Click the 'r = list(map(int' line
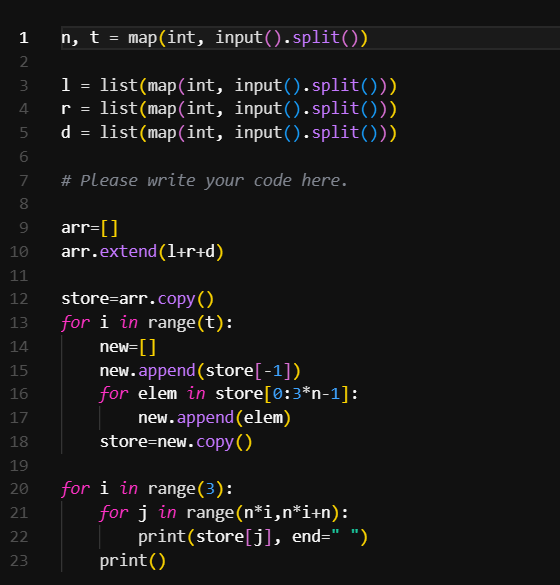 [x=229, y=109]
